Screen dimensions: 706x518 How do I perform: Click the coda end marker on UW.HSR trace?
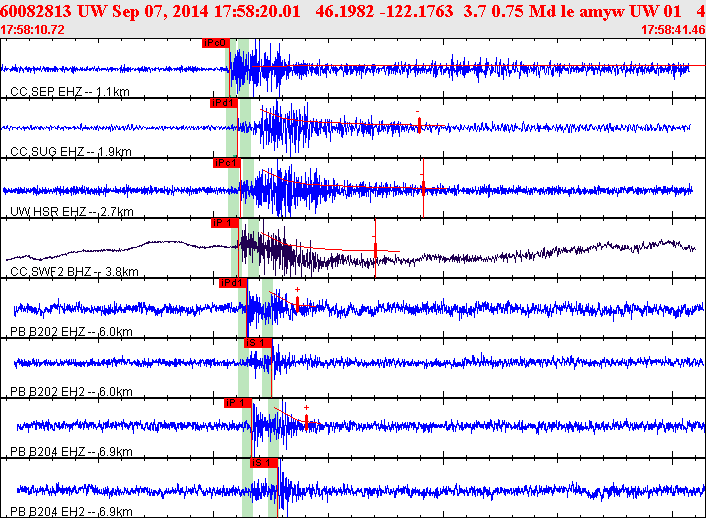(423, 187)
